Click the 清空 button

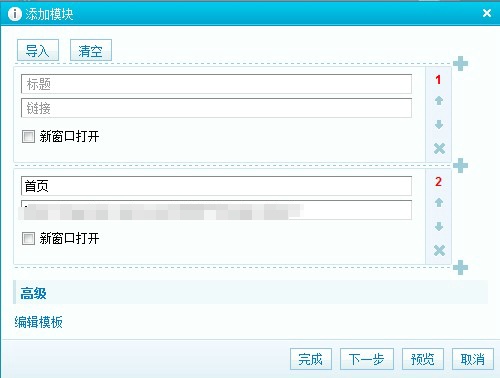[x=91, y=50]
